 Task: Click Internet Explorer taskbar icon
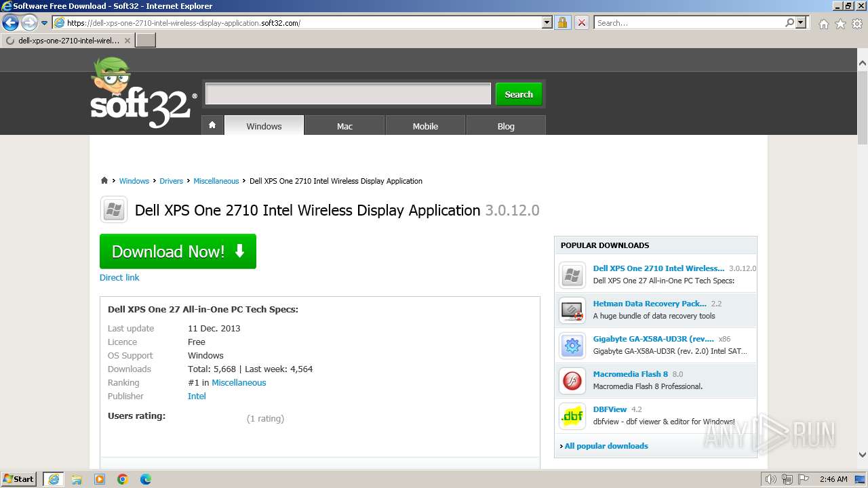53,479
